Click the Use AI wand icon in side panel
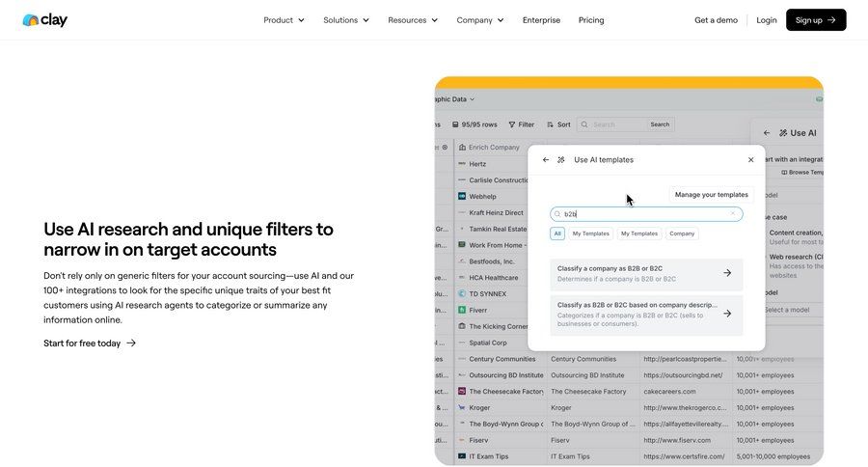868x467 pixels. (783, 133)
